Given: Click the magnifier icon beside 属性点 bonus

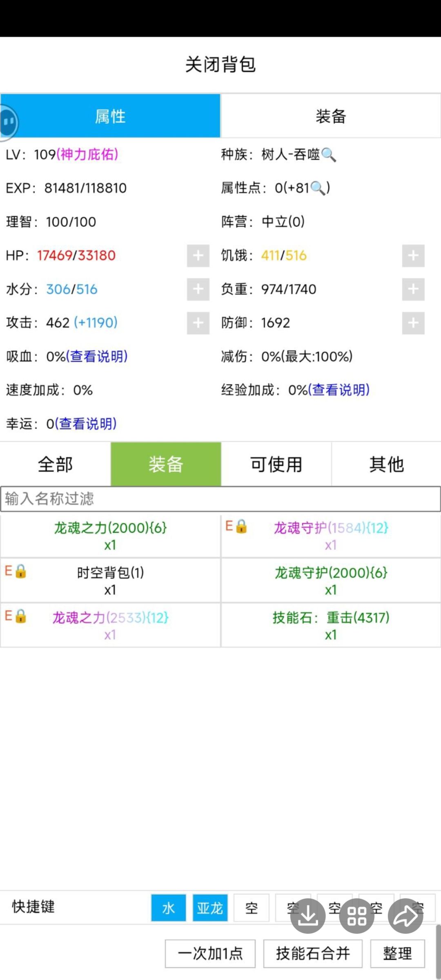Looking at the screenshot, I should (x=318, y=189).
